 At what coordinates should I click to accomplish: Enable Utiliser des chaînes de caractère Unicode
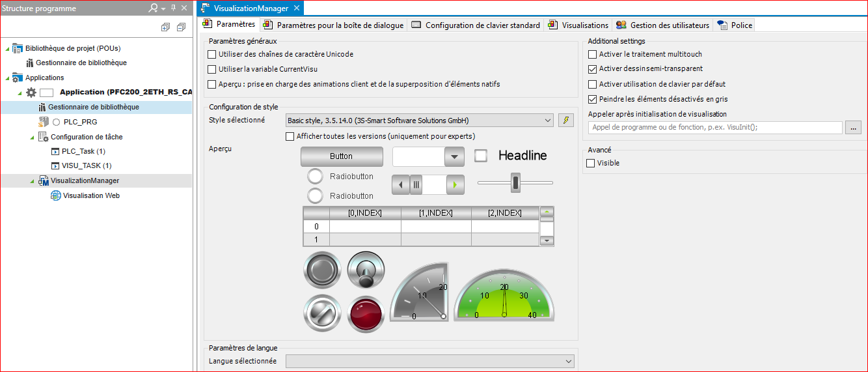coord(211,55)
